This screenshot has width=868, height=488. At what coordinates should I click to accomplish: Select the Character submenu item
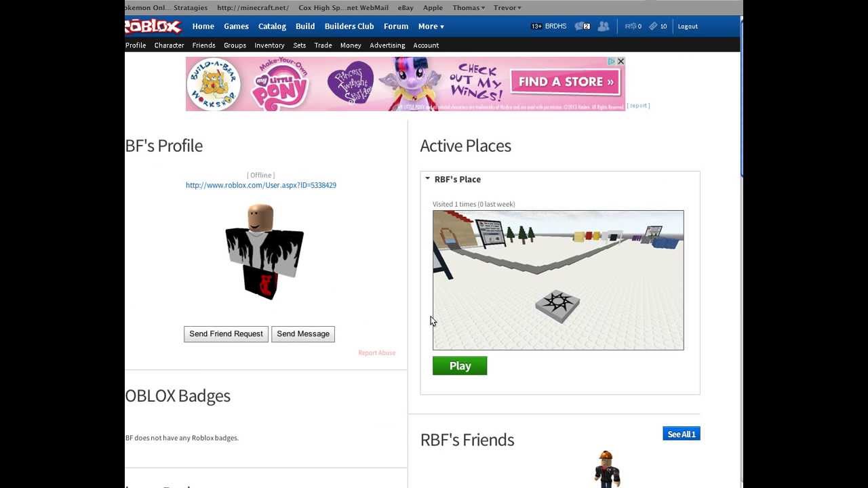[169, 45]
